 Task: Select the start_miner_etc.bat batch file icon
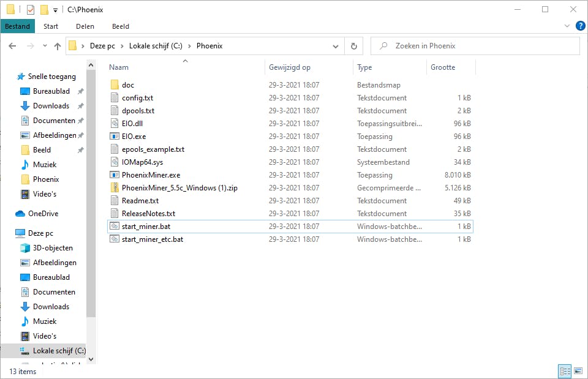115,239
